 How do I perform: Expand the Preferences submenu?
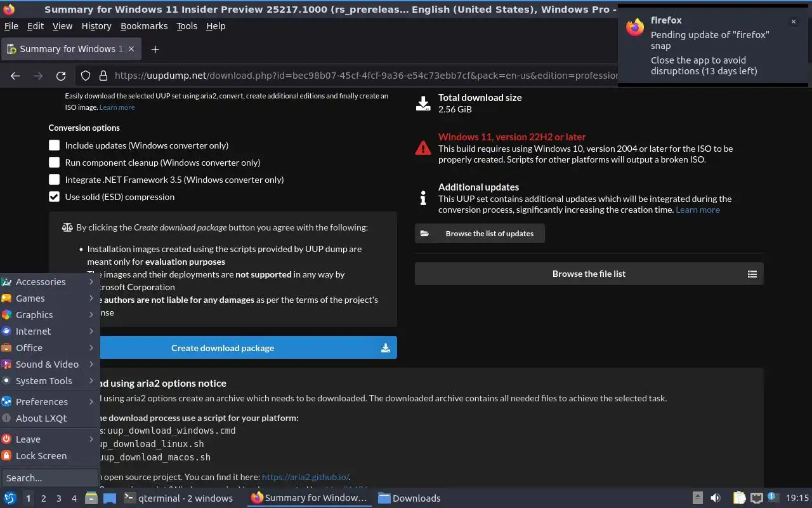[x=48, y=402]
